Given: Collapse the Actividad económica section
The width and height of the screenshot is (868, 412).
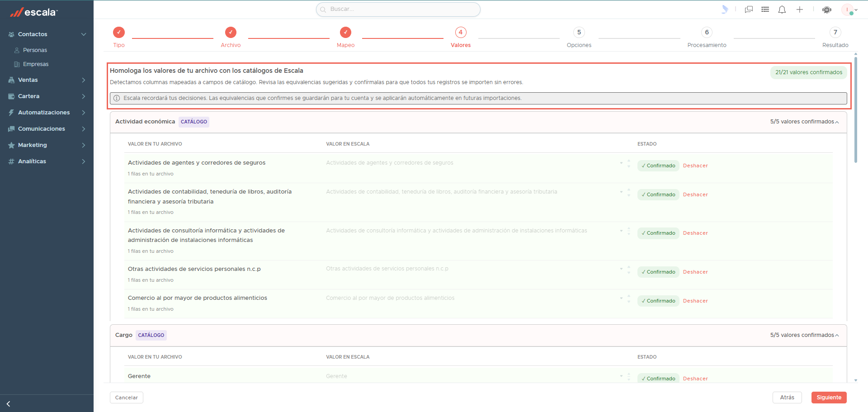Looking at the screenshot, I should 837,122.
